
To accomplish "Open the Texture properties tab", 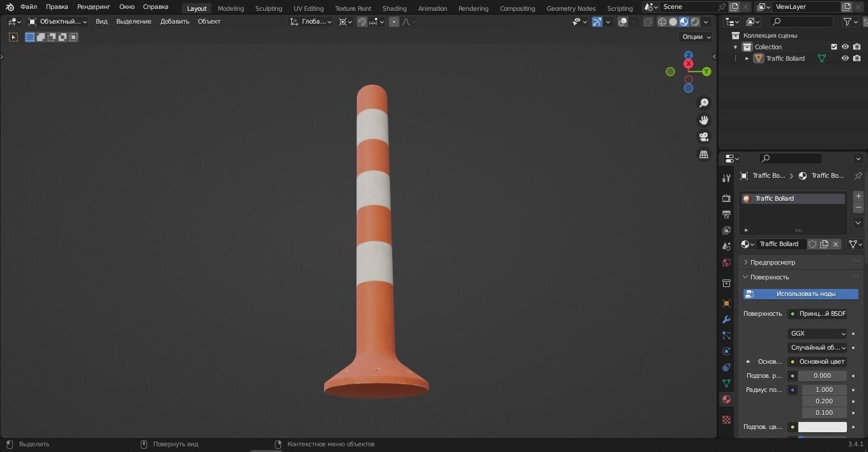I will pos(726,420).
